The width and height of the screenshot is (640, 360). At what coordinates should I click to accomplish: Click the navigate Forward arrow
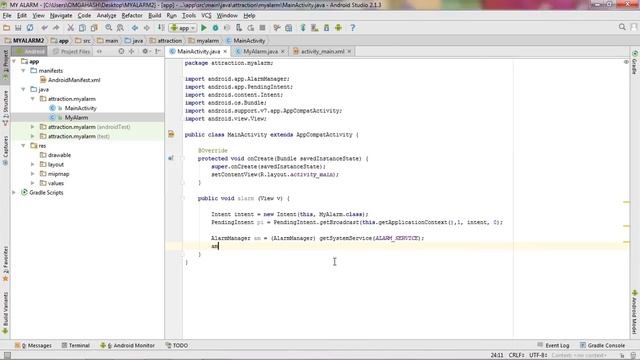[147, 28]
